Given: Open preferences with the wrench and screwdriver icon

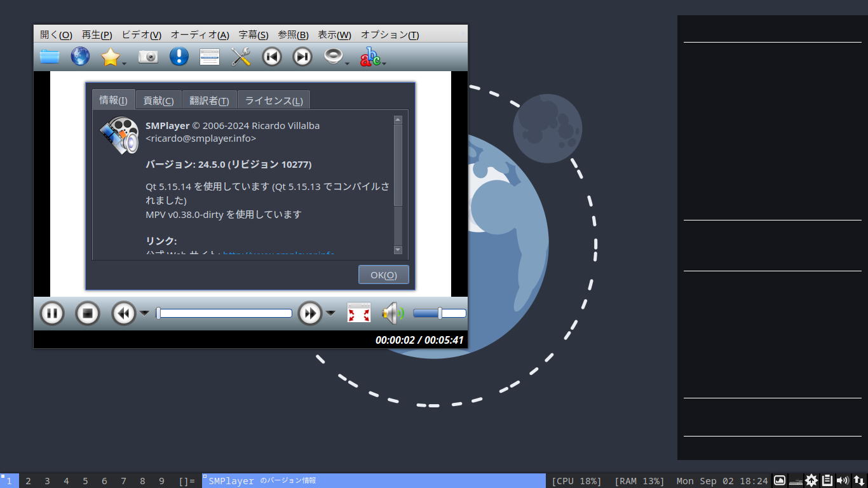Looking at the screenshot, I should [241, 57].
